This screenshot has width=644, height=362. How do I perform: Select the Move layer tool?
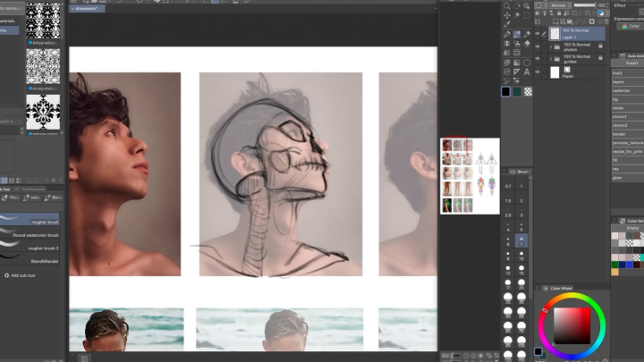pos(507,15)
